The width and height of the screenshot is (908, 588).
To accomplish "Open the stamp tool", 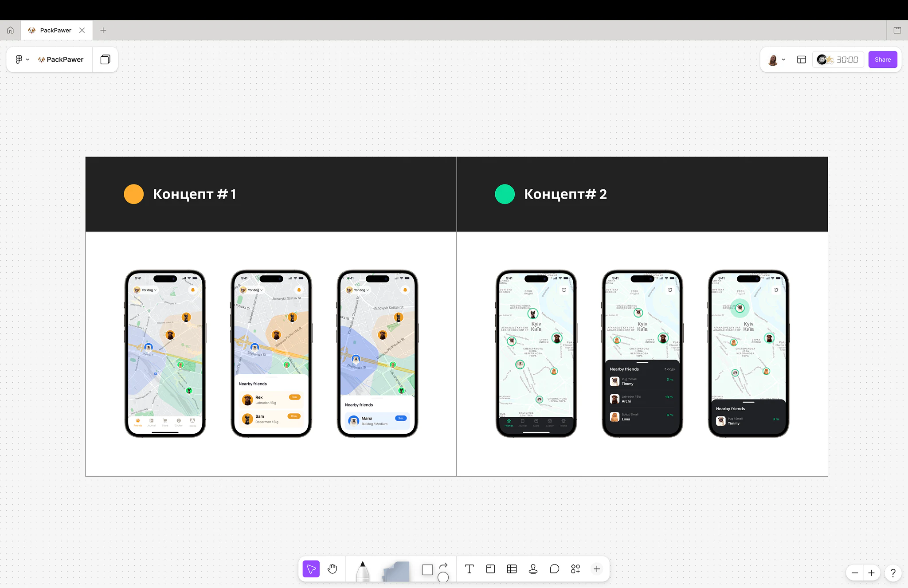I will [533, 569].
